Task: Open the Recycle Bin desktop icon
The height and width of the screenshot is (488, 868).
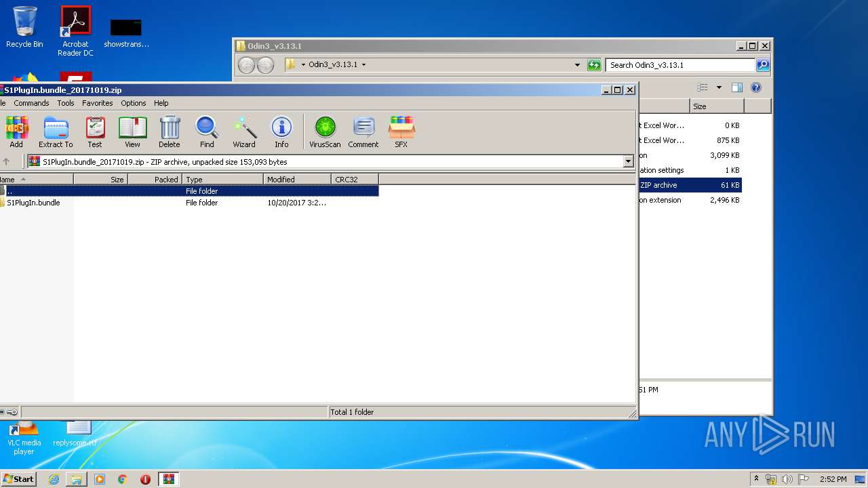Action: tap(24, 27)
